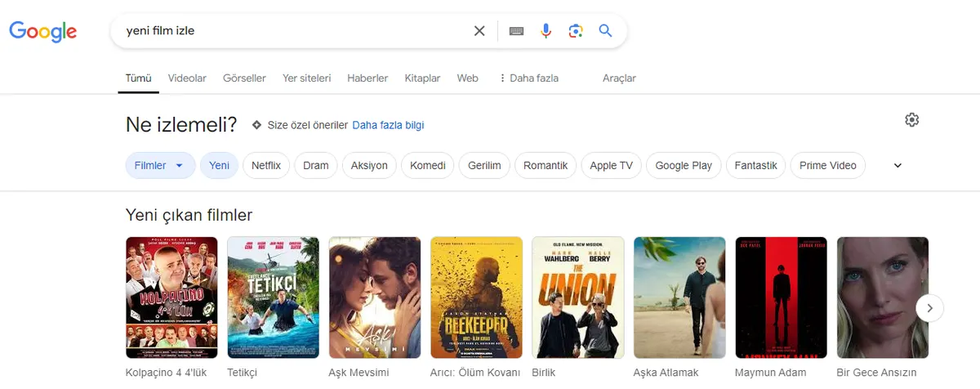
Task: Open the settings gear for recommendations
Action: coord(912,120)
